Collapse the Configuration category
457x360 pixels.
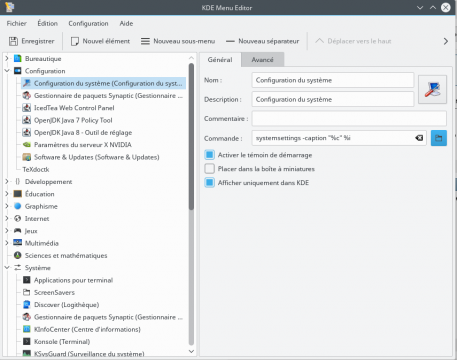(7, 71)
